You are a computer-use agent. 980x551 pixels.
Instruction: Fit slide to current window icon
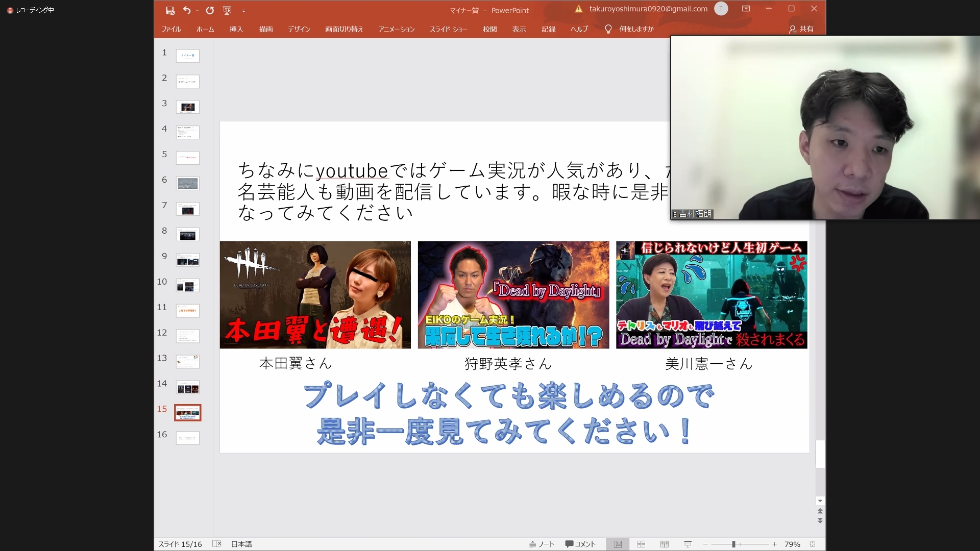[x=813, y=544]
